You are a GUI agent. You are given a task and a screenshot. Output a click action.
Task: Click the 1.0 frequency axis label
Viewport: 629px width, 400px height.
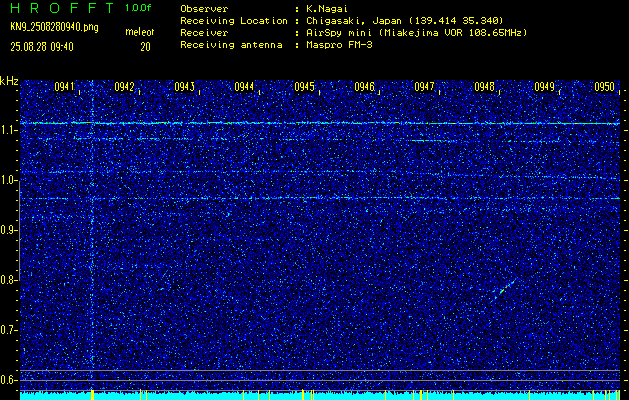click(9, 180)
